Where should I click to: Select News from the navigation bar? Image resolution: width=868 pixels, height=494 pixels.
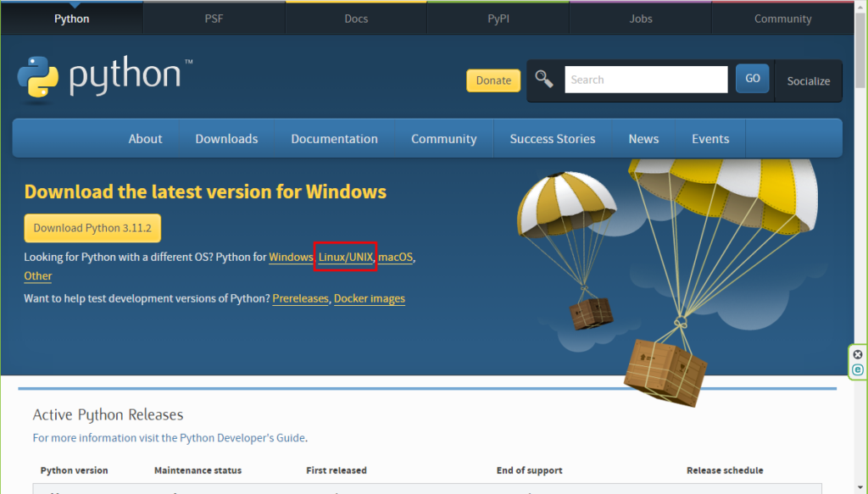pyautogui.click(x=643, y=138)
